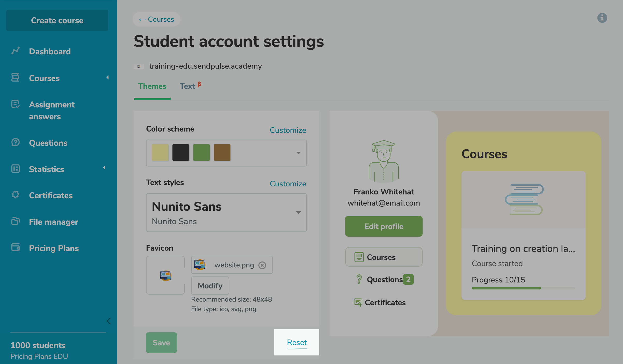Click the Questions help-bubble sidebar icon
623x364 pixels.
click(x=16, y=142)
